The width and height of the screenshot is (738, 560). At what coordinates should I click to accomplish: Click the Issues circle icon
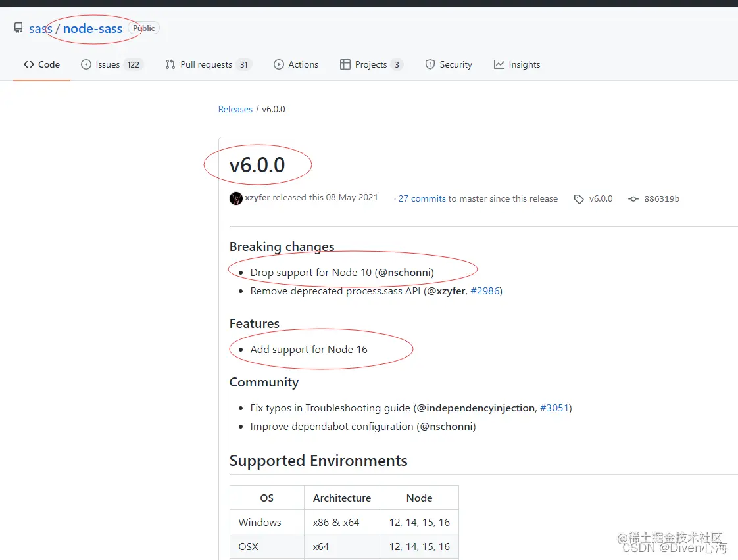pyautogui.click(x=86, y=65)
